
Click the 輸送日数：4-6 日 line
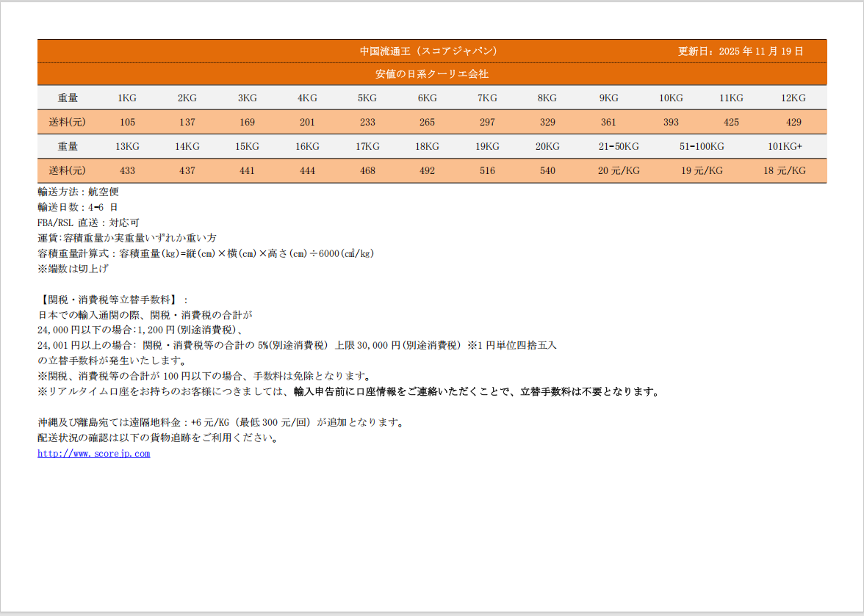tap(78, 207)
